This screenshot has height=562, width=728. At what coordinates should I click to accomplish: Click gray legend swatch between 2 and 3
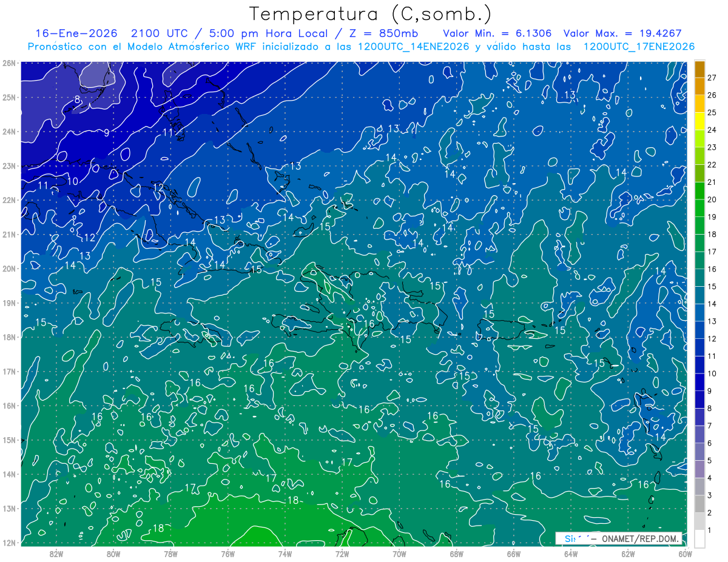699,504
